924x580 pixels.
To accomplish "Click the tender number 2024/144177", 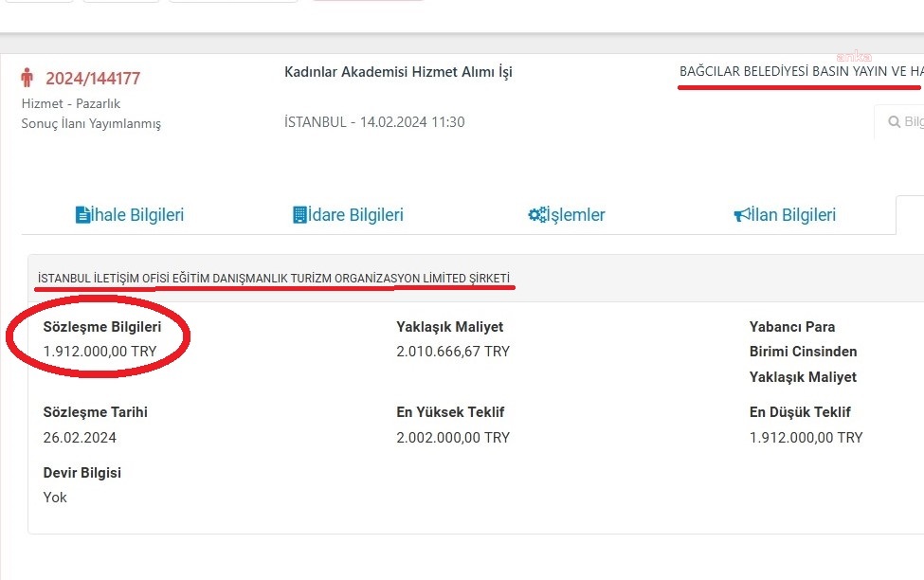I will (x=93, y=79).
